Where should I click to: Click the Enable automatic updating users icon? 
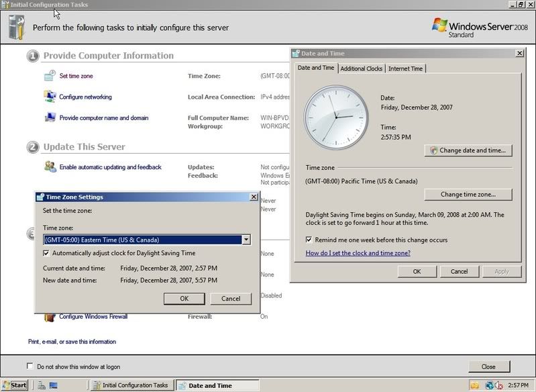point(50,166)
